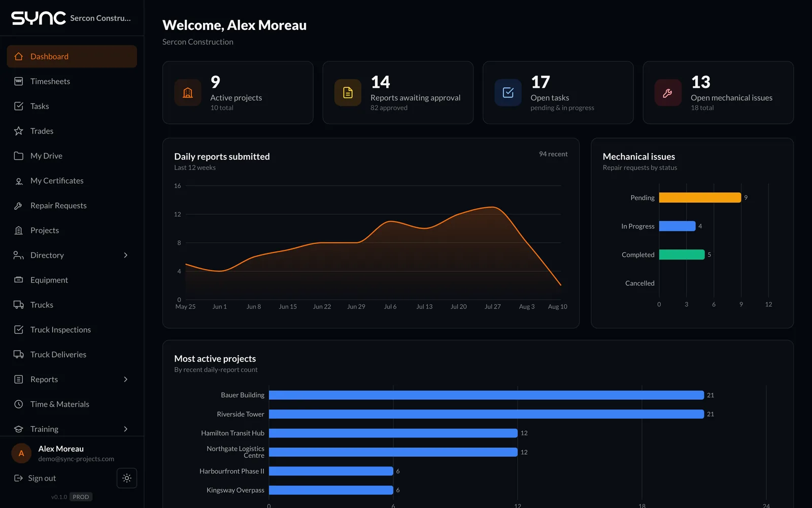
Task: Click the Equipment icon in sidebar
Action: point(19,280)
